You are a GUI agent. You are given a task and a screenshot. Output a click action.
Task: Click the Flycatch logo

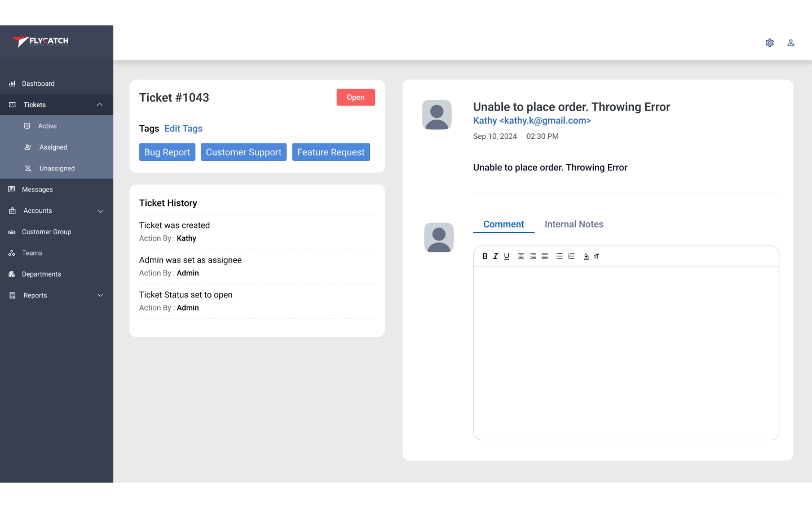pyautogui.click(x=41, y=41)
